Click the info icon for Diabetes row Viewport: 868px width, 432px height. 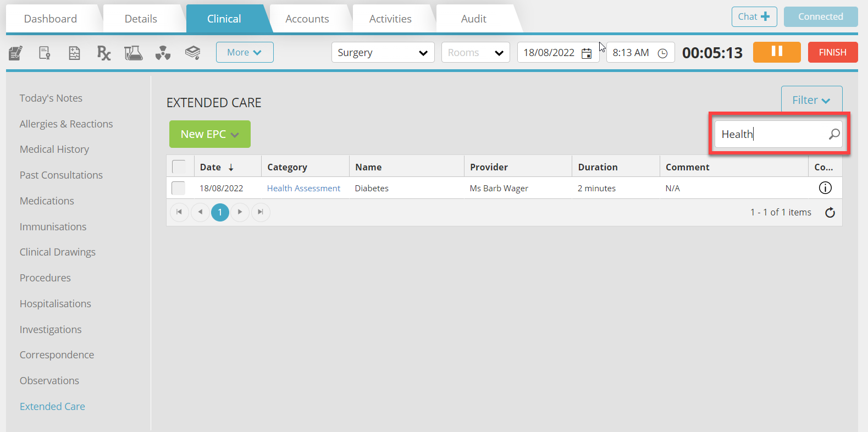click(x=825, y=188)
